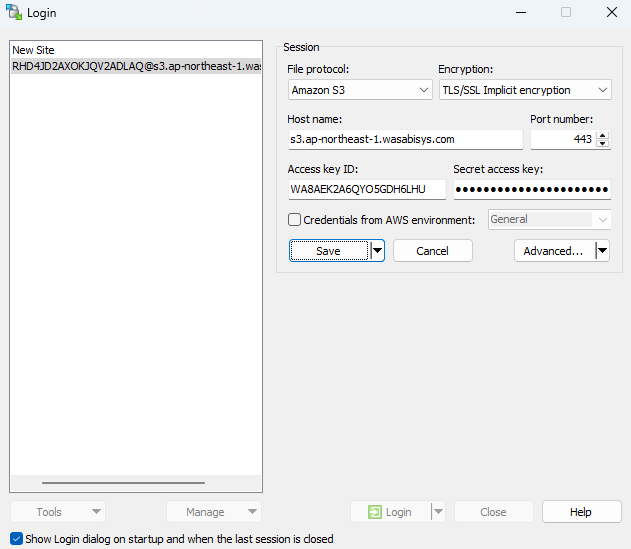Image resolution: width=631 pixels, height=549 pixels.
Task: Open the Save button dropdown arrow
Action: (377, 251)
